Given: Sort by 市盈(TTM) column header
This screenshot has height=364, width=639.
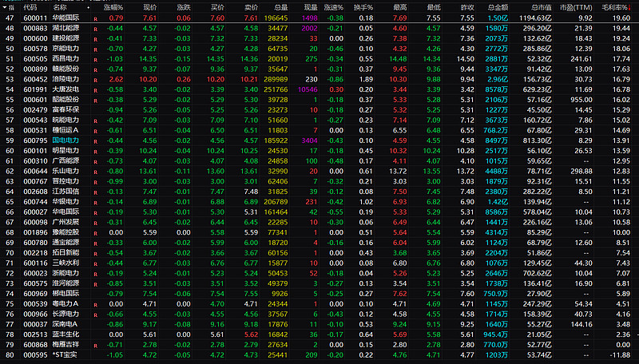Looking at the screenshot, I should [576, 7].
